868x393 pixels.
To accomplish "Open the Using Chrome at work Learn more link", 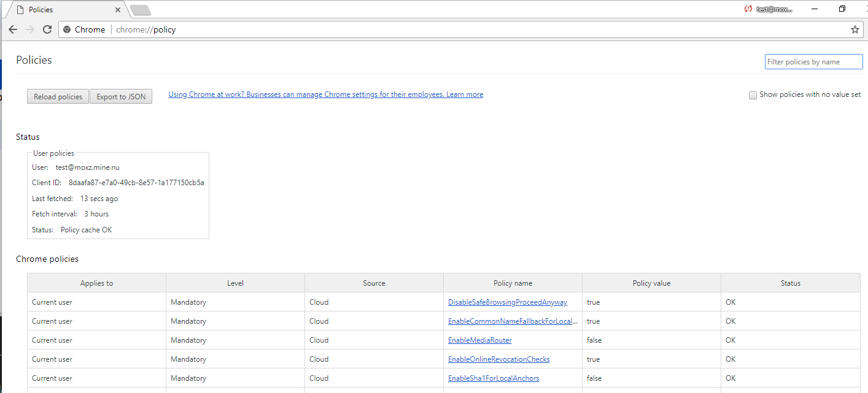I will [x=326, y=94].
